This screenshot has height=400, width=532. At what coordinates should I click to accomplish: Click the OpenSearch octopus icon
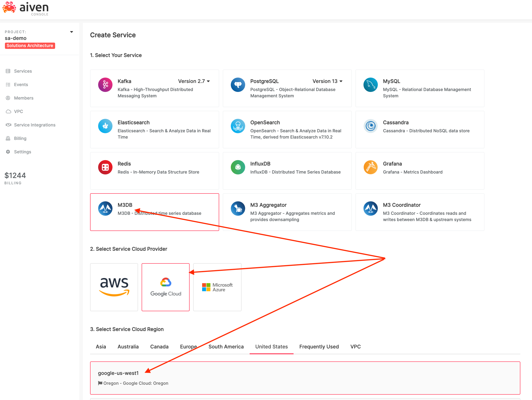pyautogui.click(x=238, y=126)
